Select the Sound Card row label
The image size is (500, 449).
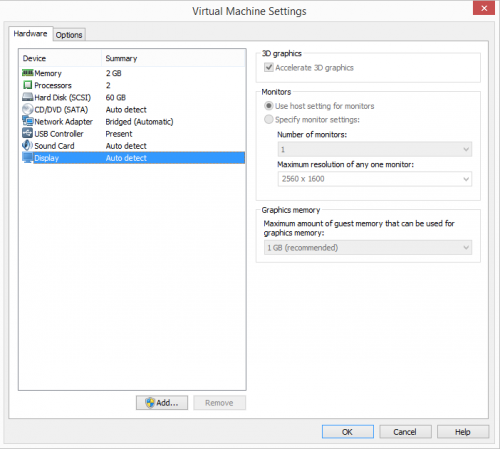54,146
